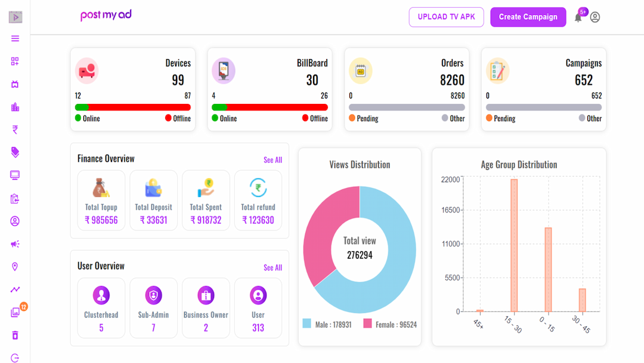Open the location pin icon in sidebar
Viewport: 644px width, 363px height.
[15, 267]
